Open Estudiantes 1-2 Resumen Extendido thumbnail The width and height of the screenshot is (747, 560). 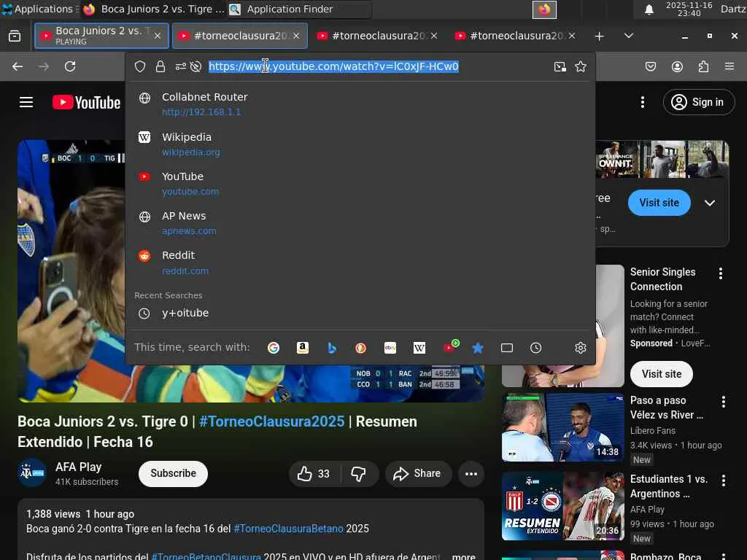562,506
